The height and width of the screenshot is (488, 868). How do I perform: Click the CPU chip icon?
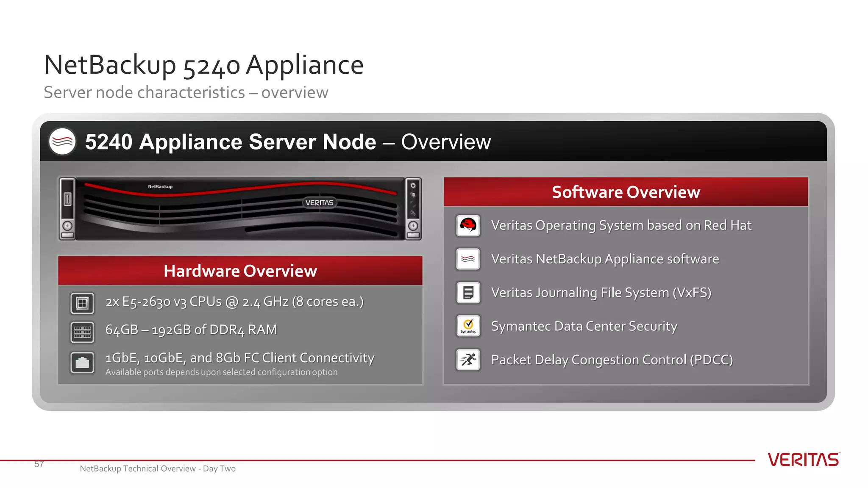tap(82, 303)
